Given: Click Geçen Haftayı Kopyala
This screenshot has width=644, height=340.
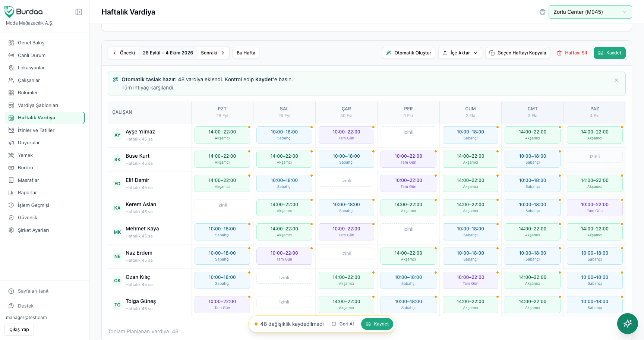Looking at the screenshot, I should [517, 53].
